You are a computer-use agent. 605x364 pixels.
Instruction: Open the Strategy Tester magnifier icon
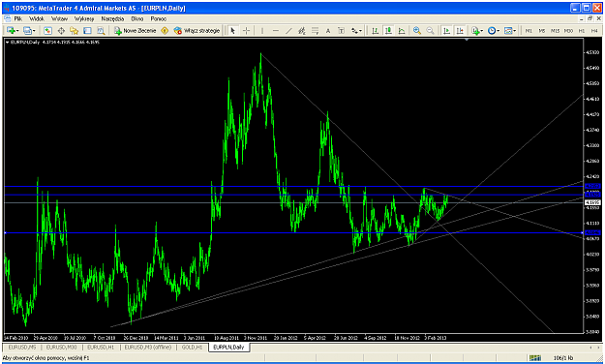pos(101,30)
